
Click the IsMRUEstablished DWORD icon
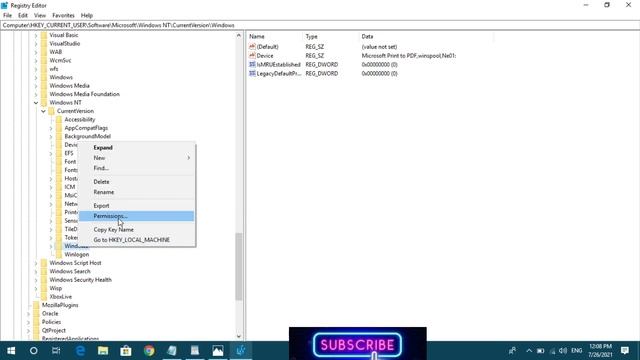click(x=252, y=64)
